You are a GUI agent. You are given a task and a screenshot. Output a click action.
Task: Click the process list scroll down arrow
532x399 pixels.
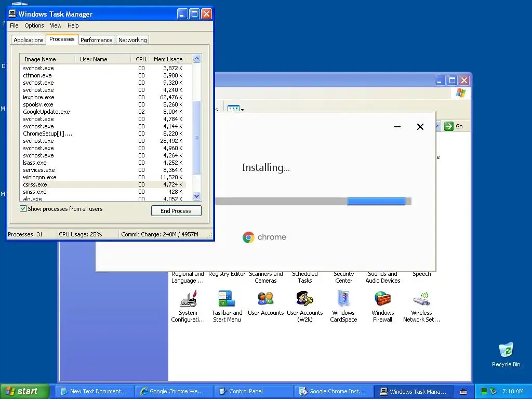(x=197, y=196)
